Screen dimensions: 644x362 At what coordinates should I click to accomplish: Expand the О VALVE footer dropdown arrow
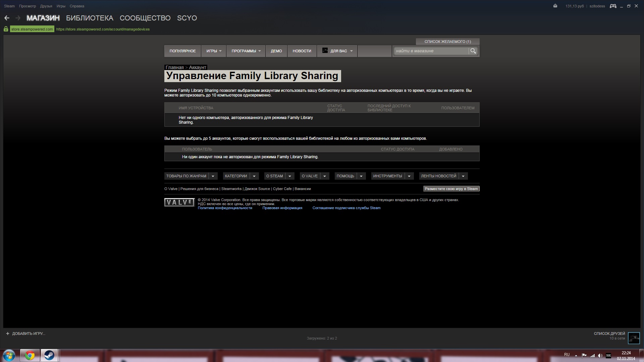point(324,176)
